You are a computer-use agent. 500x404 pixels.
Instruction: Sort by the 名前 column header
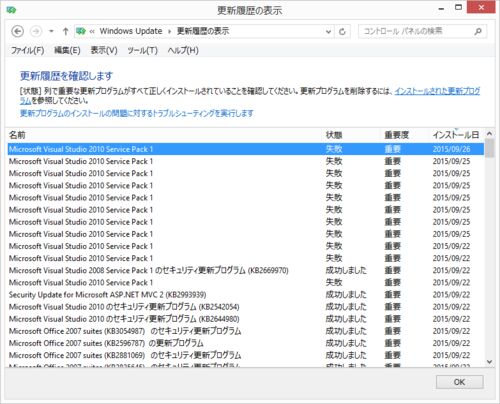[165, 135]
